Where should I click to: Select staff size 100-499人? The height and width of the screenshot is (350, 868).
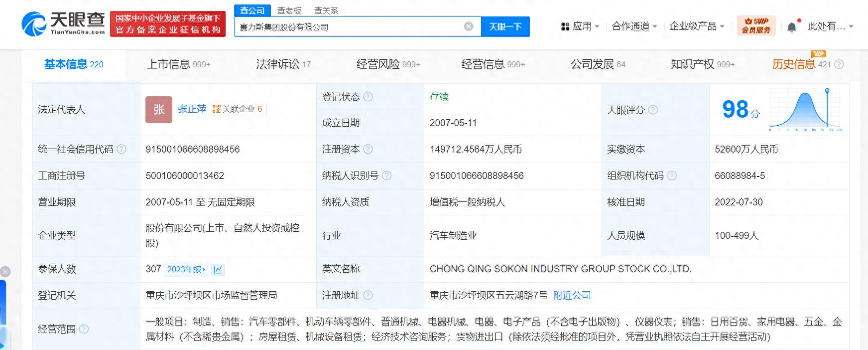pos(737,235)
